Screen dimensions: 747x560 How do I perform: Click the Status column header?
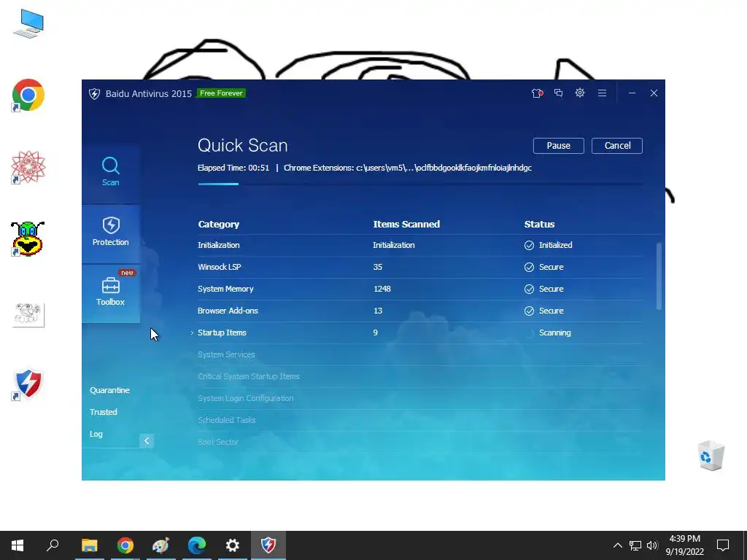click(x=539, y=225)
